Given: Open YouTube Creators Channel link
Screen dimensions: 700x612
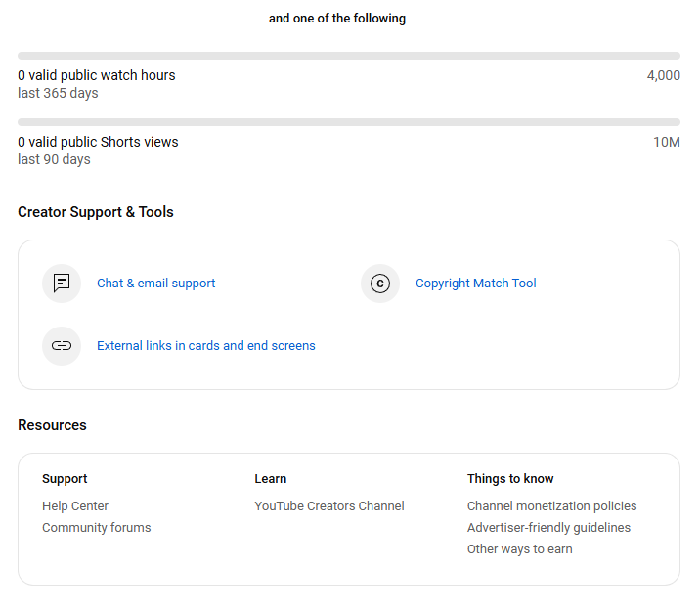Looking at the screenshot, I should pyautogui.click(x=328, y=506).
